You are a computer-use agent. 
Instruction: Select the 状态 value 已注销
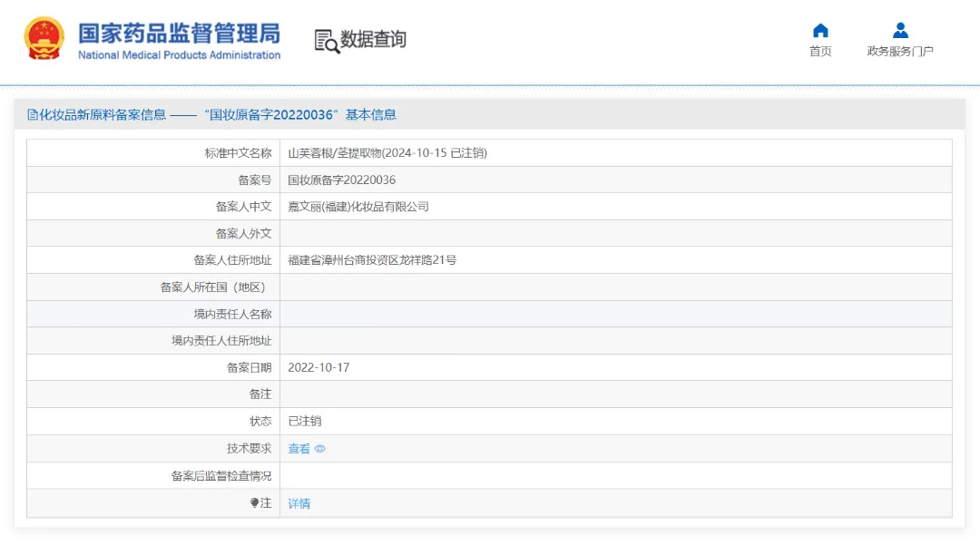click(x=304, y=422)
